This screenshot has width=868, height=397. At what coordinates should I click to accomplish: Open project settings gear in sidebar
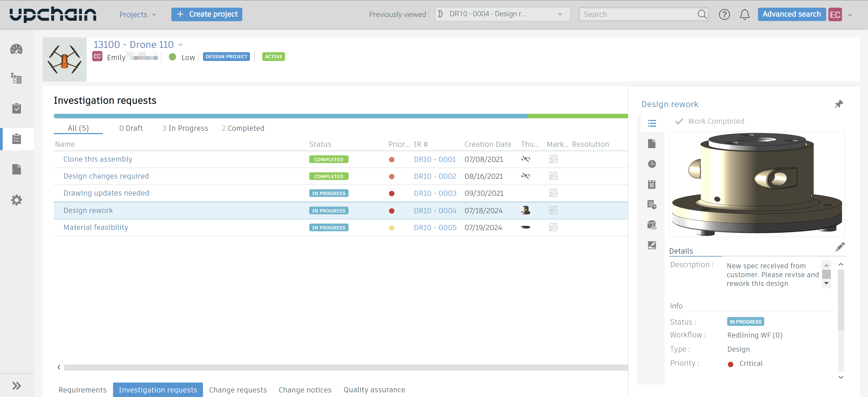point(16,200)
